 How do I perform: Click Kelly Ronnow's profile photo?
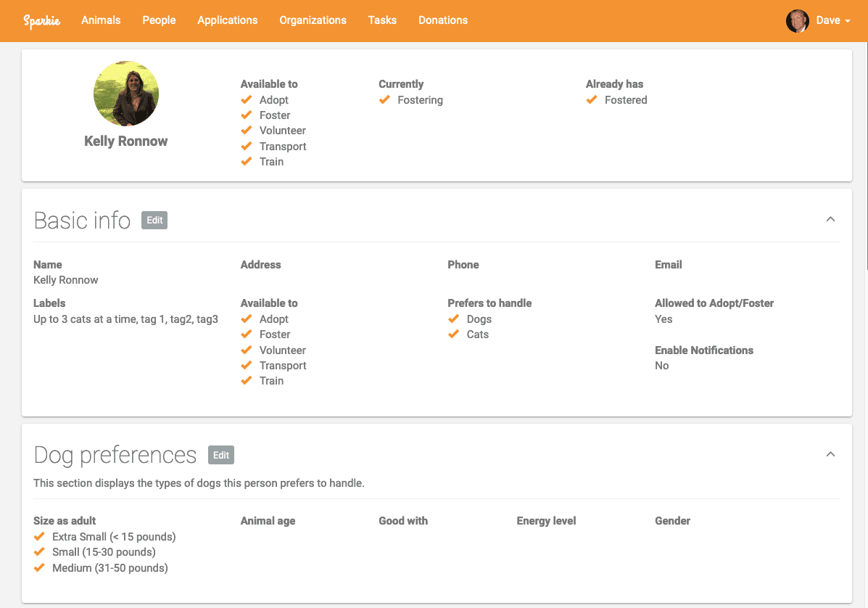coord(126,94)
